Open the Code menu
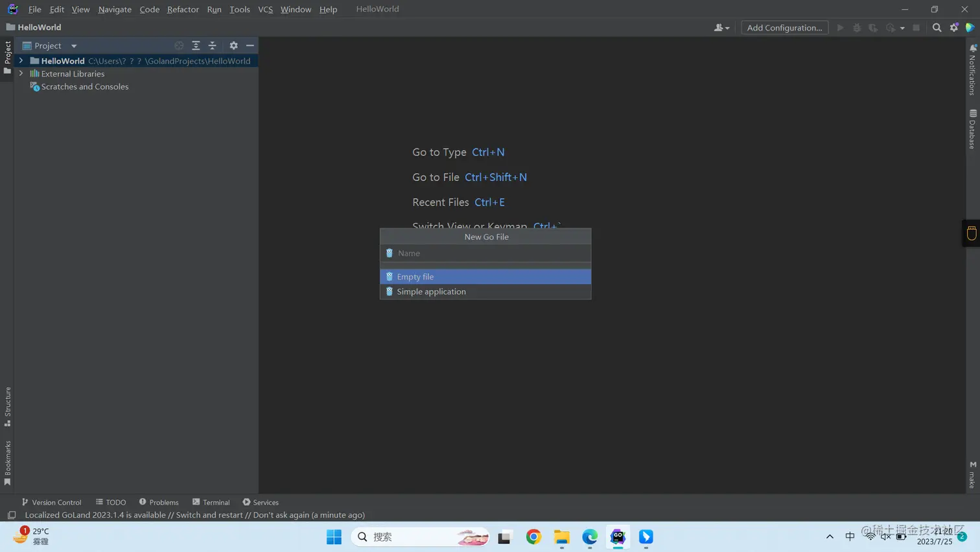This screenshot has height=552, width=980. coord(150,9)
